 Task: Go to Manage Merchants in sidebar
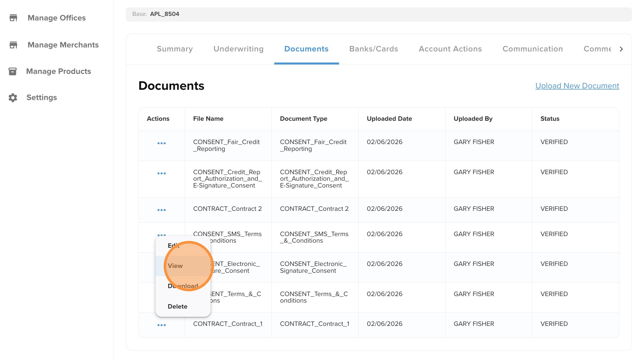click(x=63, y=45)
